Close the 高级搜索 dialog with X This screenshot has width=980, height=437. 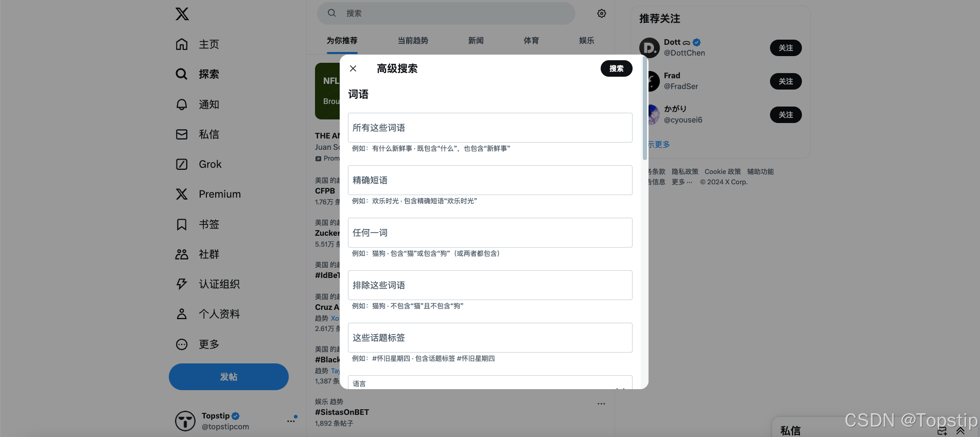coord(353,68)
